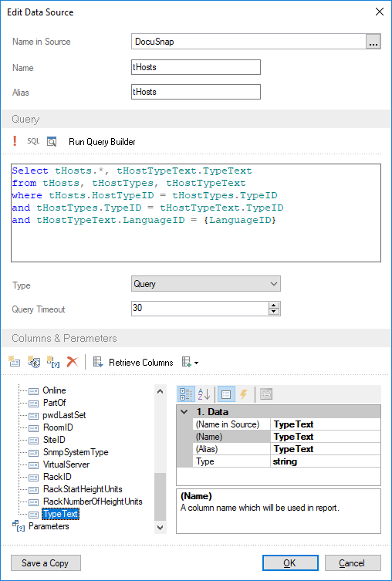Click the red X Delete icon
The width and height of the screenshot is (392, 581).
[x=73, y=362]
